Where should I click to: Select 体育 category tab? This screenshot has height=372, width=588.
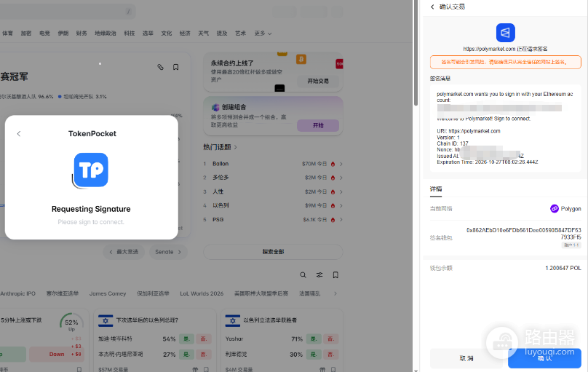pyautogui.click(x=7, y=33)
